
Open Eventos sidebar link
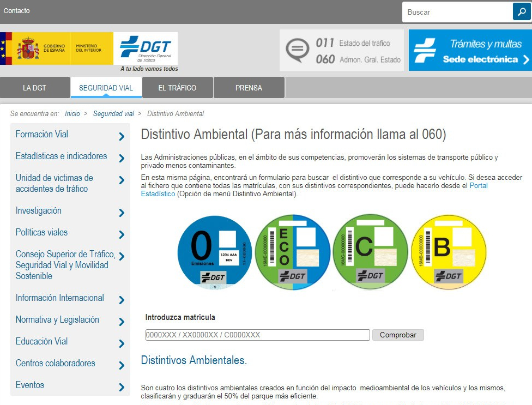30,385
